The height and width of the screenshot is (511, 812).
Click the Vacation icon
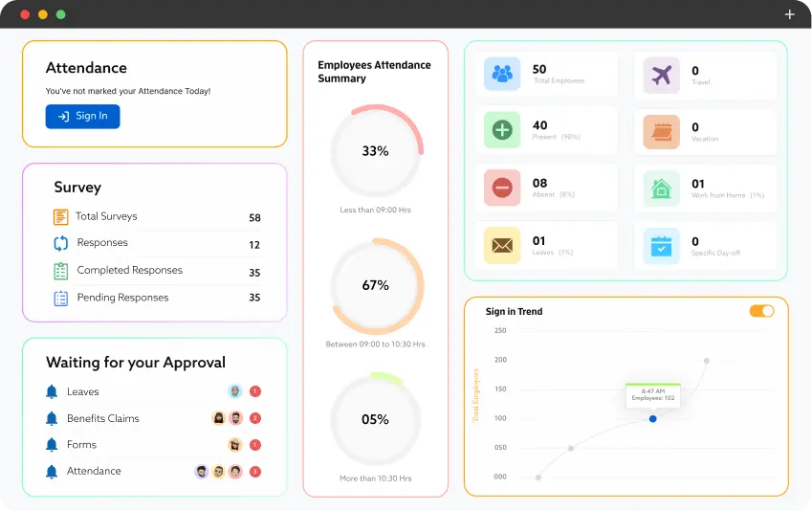(661, 131)
